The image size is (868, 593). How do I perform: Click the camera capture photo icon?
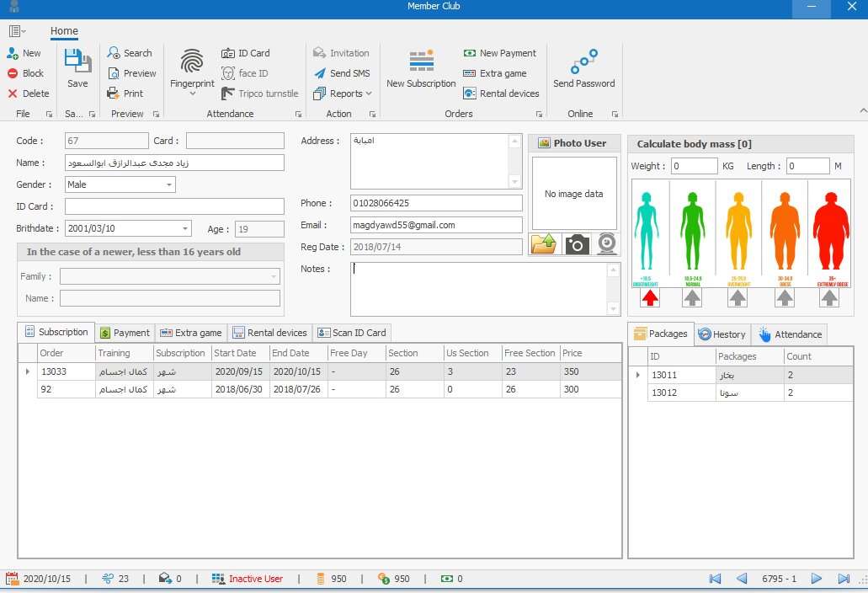click(577, 244)
